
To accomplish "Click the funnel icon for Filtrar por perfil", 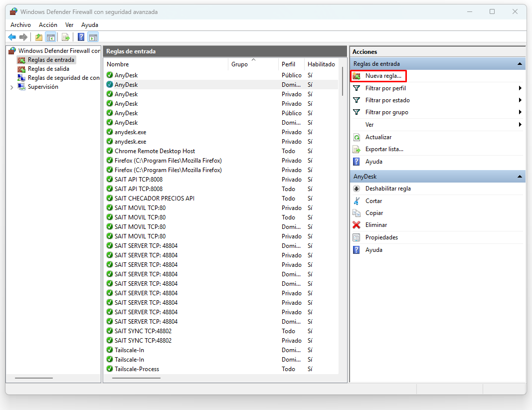I will pos(356,88).
